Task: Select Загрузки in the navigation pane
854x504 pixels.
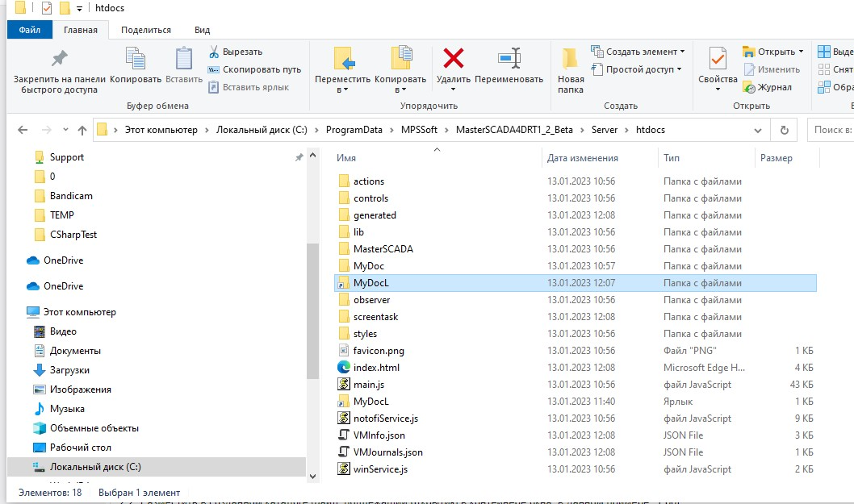Action: [x=69, y=370]
